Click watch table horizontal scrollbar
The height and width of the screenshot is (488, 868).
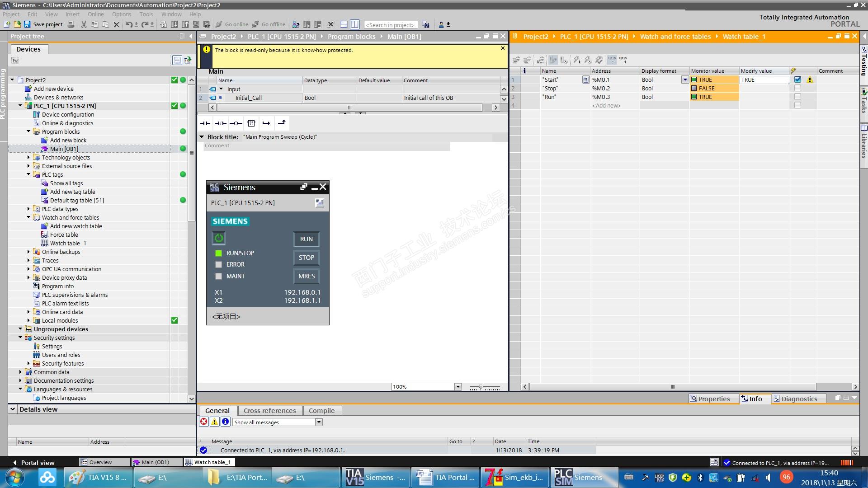673,387
